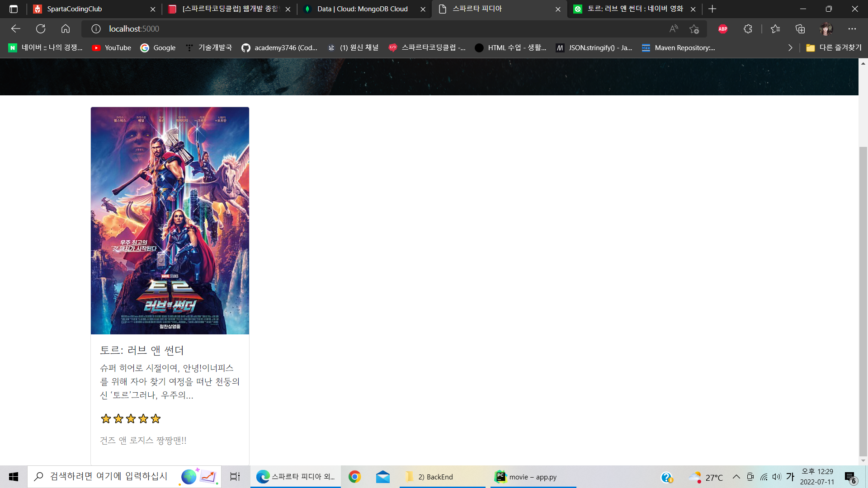
Task: Open the Maven Repository bookmark
Action: tap(679, 48)
